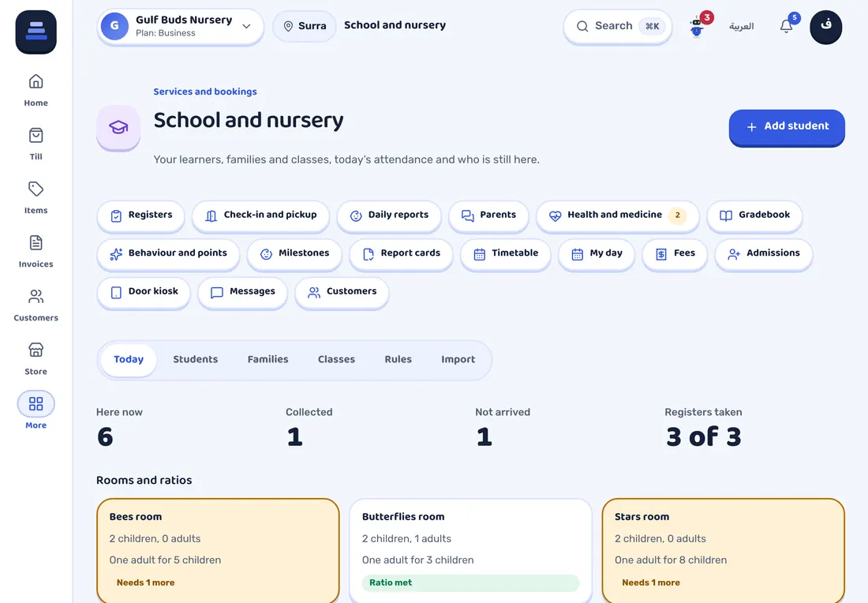
Task: Click Needs 1 more in Bees room
Action: point(146,582)
